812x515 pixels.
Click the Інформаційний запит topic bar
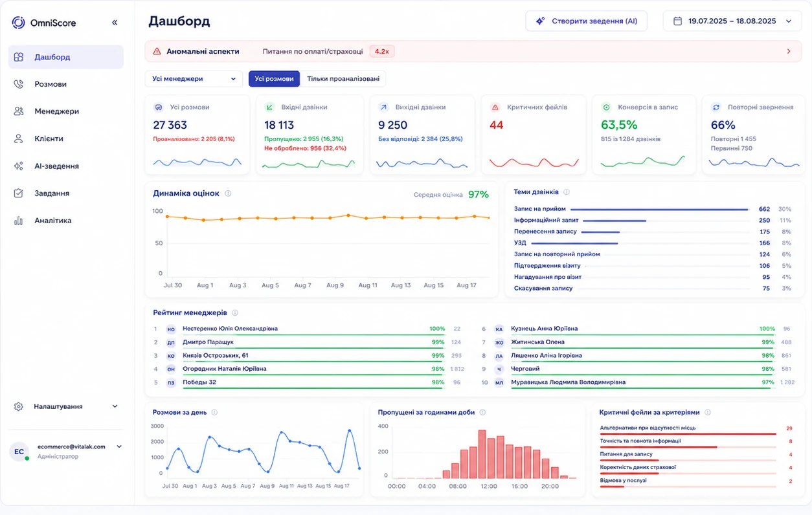[x=614, y=221]
